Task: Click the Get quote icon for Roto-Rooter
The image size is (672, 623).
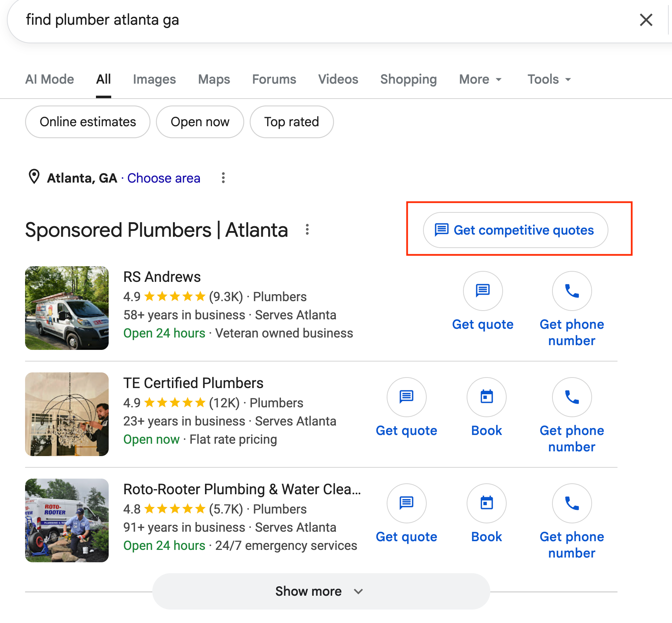Action: point(406,503)
